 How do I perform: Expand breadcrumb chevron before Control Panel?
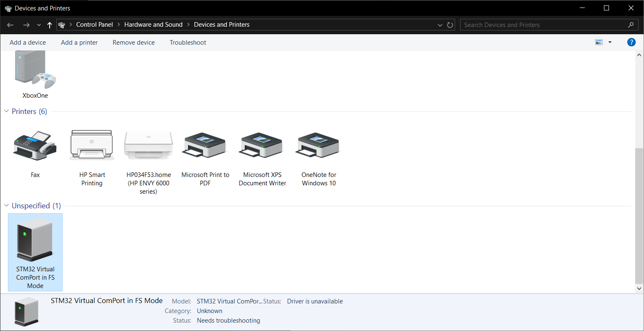(x=71, y=25)
